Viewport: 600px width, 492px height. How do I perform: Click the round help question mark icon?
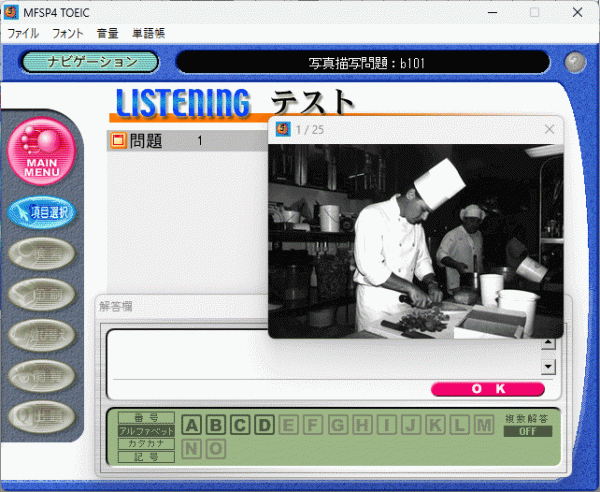(x=573, y=62)
